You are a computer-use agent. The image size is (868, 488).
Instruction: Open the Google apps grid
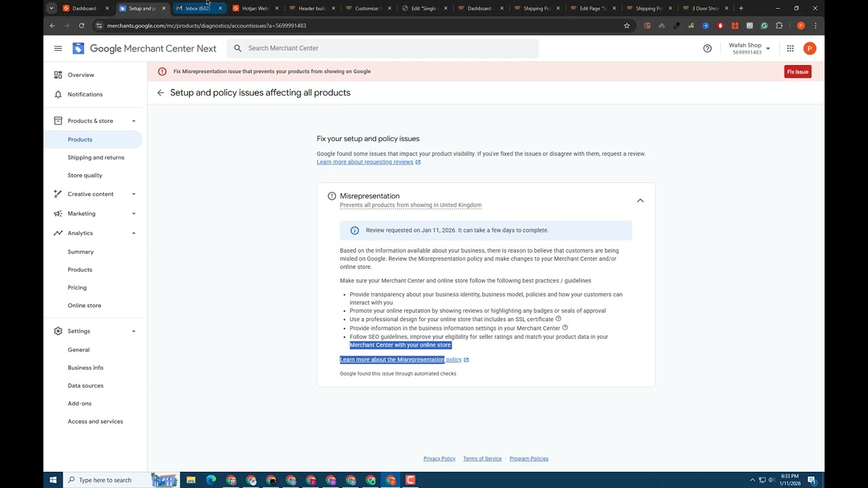[790, 48]
